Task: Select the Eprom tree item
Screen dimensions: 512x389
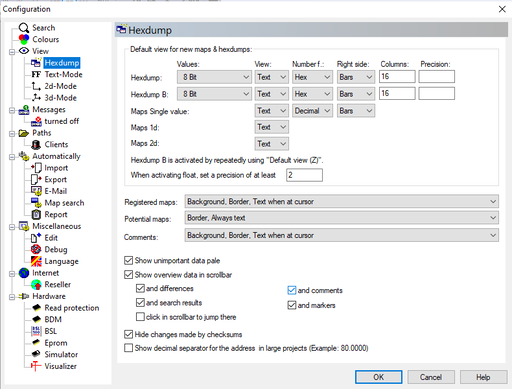Action: 56,343
